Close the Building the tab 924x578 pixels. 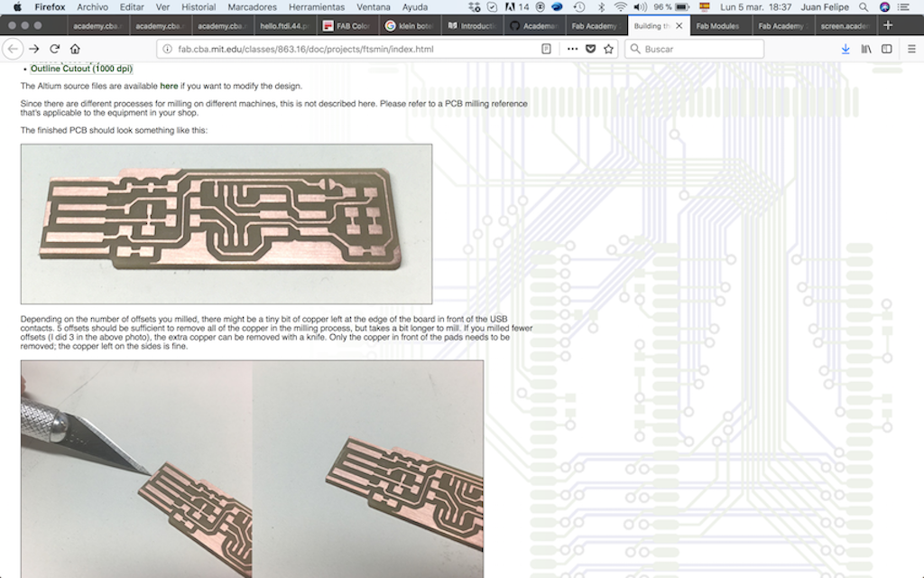(679, 25)
